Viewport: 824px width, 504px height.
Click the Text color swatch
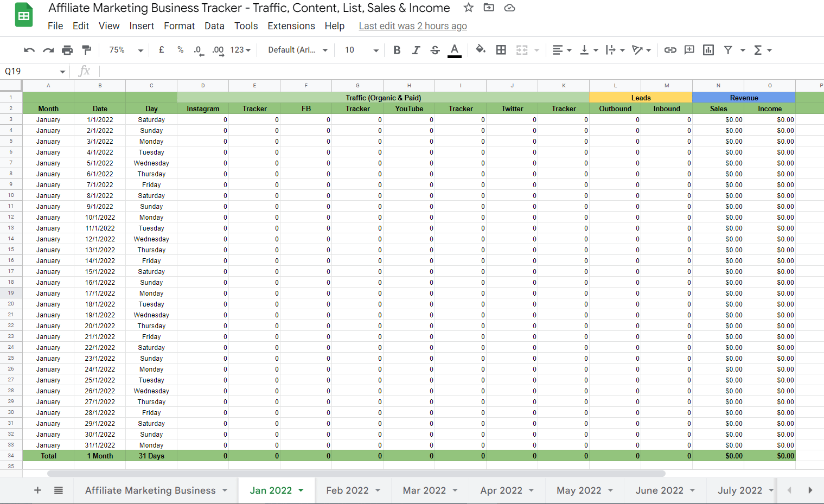coord(454,49)
